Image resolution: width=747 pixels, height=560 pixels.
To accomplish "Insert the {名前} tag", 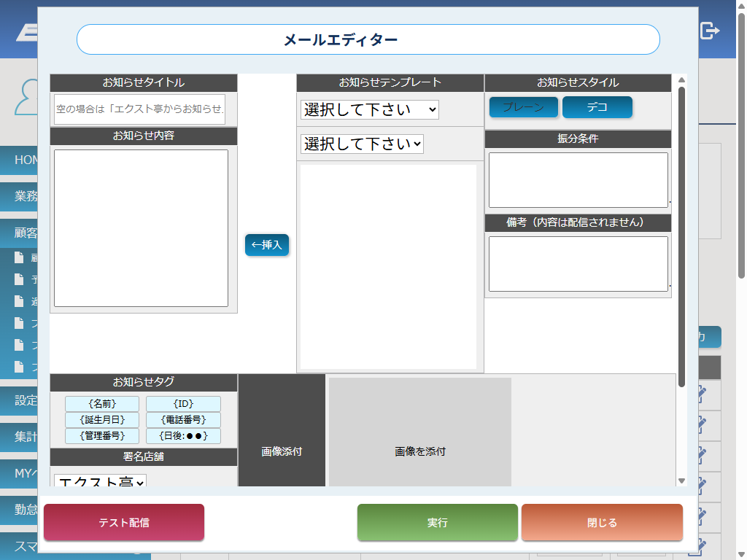I will (102, 404).
